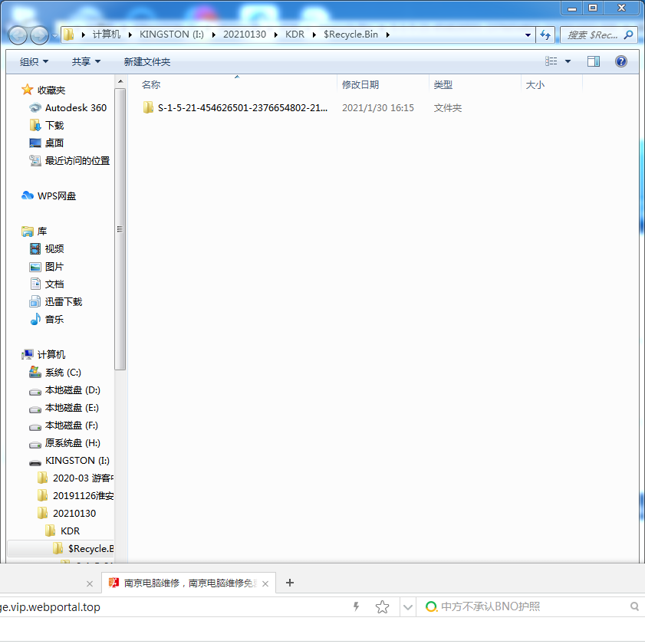Open the 组织 dropdown menu
The width and height of the screenshot is (645, 644).
click(34, 61)
